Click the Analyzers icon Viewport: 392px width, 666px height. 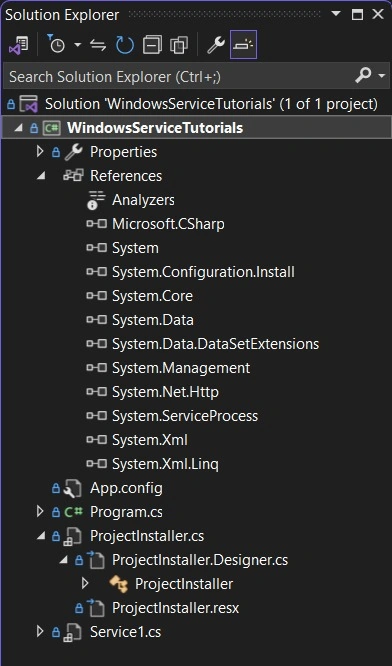96,200
